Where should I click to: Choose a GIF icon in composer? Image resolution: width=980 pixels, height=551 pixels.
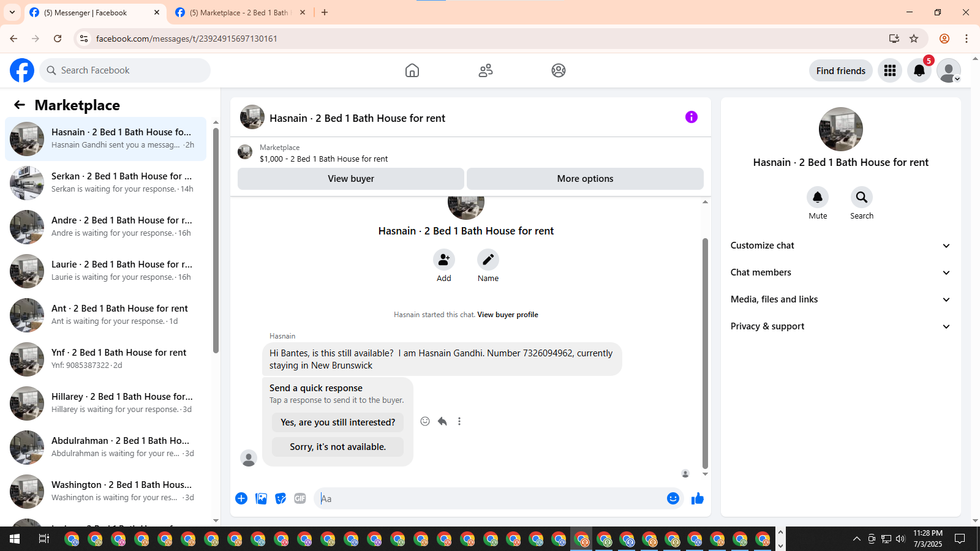pos(300,498)
